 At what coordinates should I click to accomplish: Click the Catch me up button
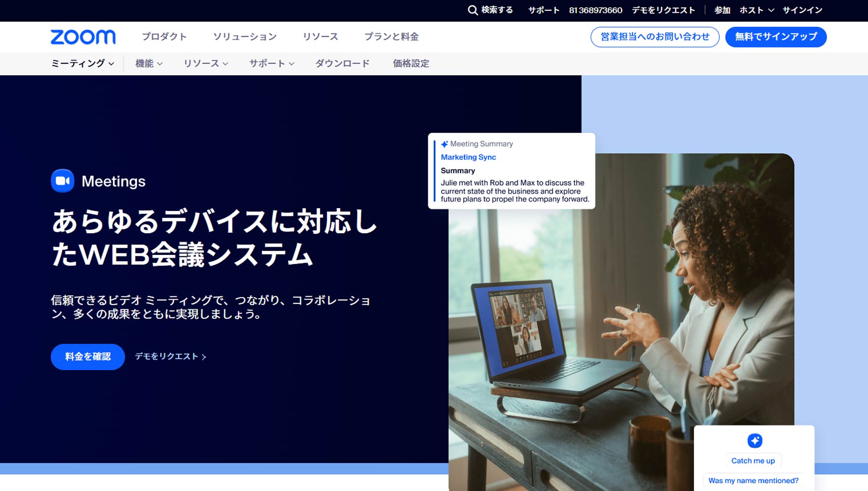[x=753, y=461]
